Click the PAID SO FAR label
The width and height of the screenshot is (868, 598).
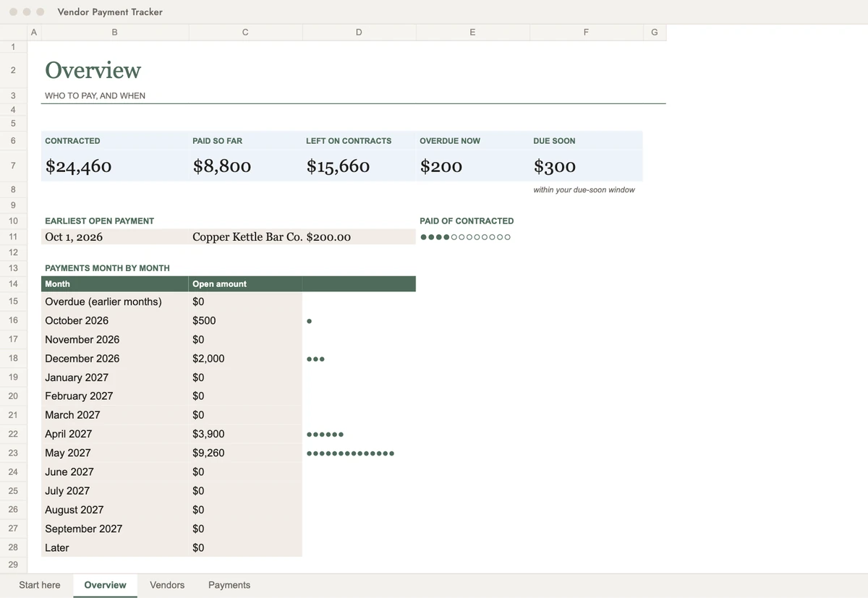click(x=217, y=141)
